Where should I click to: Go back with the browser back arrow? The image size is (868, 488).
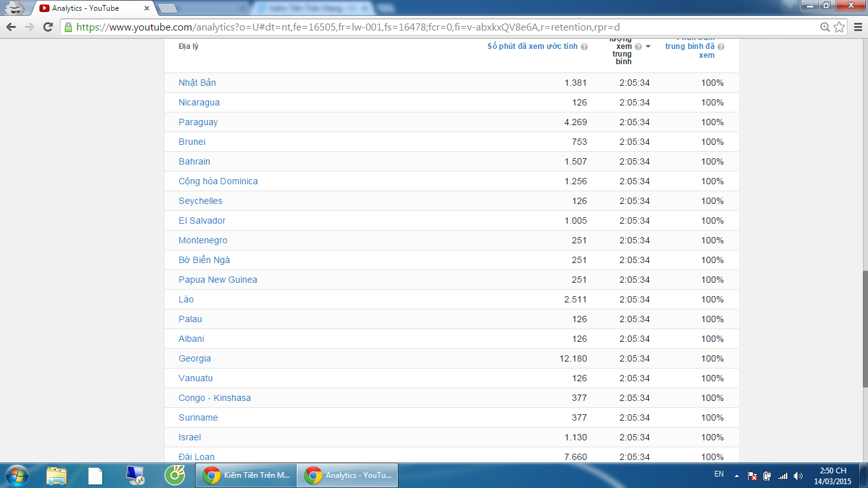pos(11,27)
